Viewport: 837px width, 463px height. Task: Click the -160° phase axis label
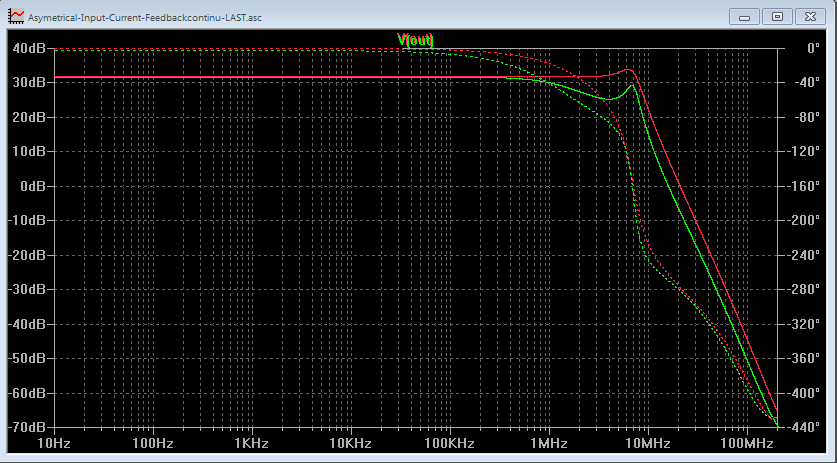click(803, 186)
